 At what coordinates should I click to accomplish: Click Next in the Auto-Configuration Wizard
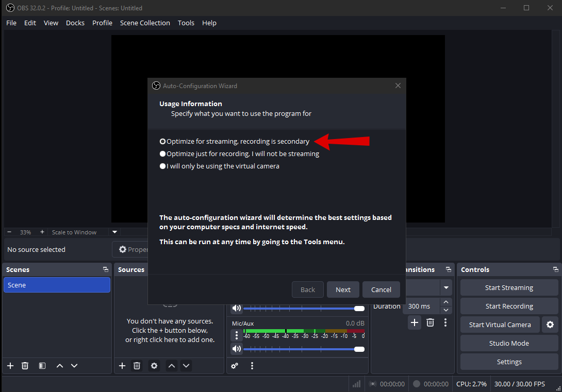[x=343, y=289]
